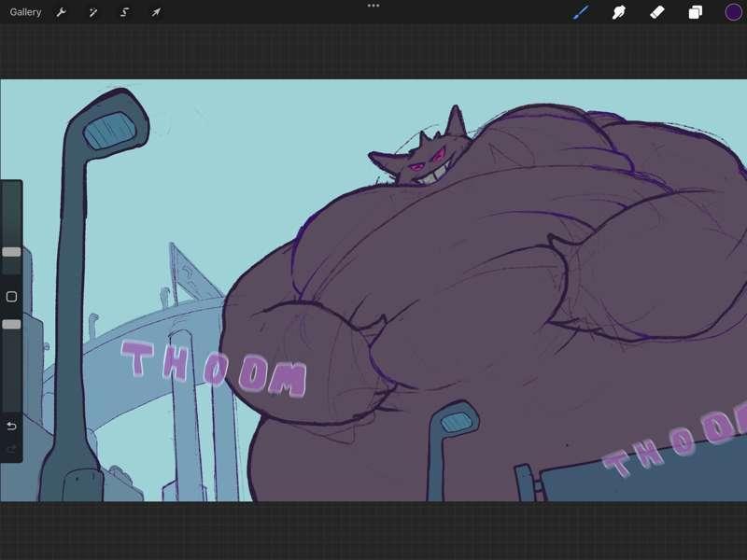This screenshot has width=747, height=560.
Task: Select the Brush tool
Action: (581, 12)
